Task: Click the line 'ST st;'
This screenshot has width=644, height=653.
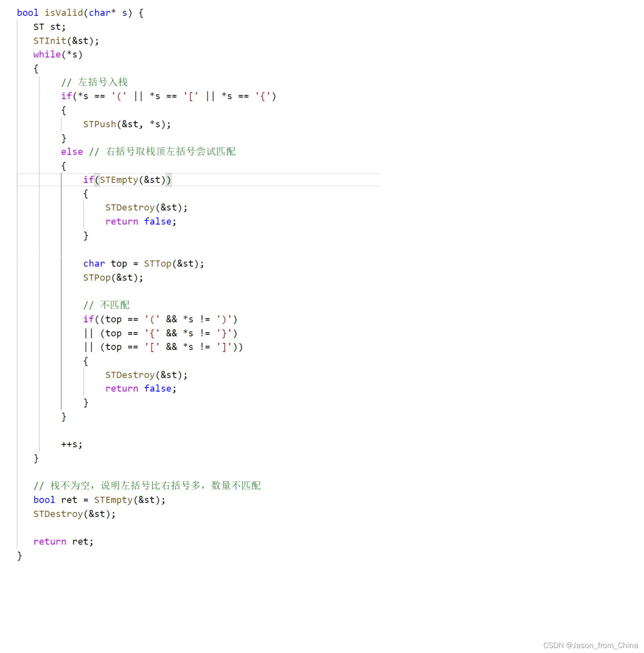Action: 50,27
